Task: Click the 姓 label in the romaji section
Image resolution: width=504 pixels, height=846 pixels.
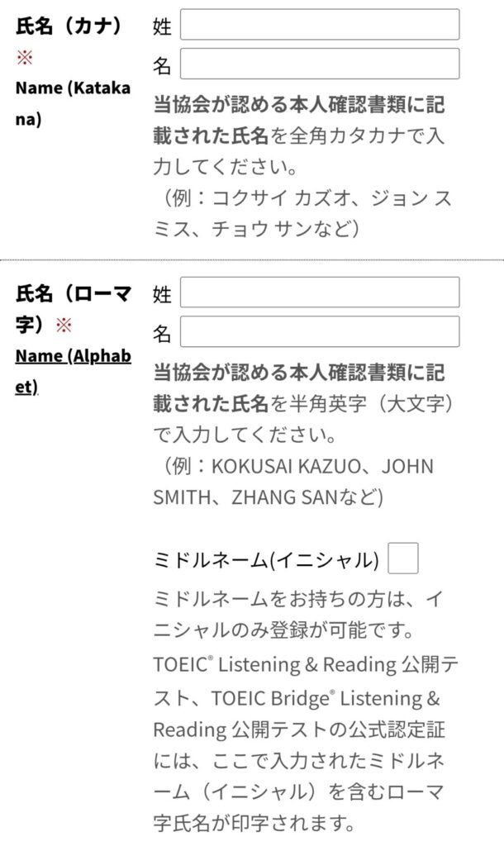Action: click(163, 293)
